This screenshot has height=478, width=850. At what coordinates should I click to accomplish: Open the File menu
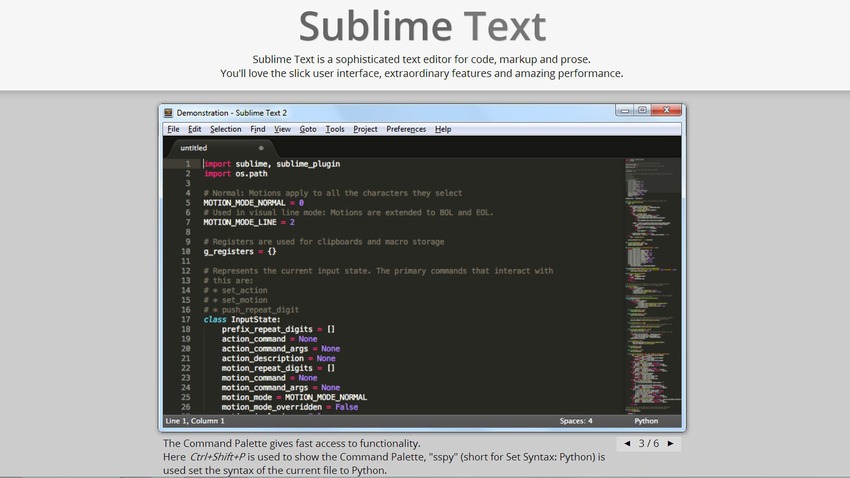pyautogui.click(x=173, y=129)
